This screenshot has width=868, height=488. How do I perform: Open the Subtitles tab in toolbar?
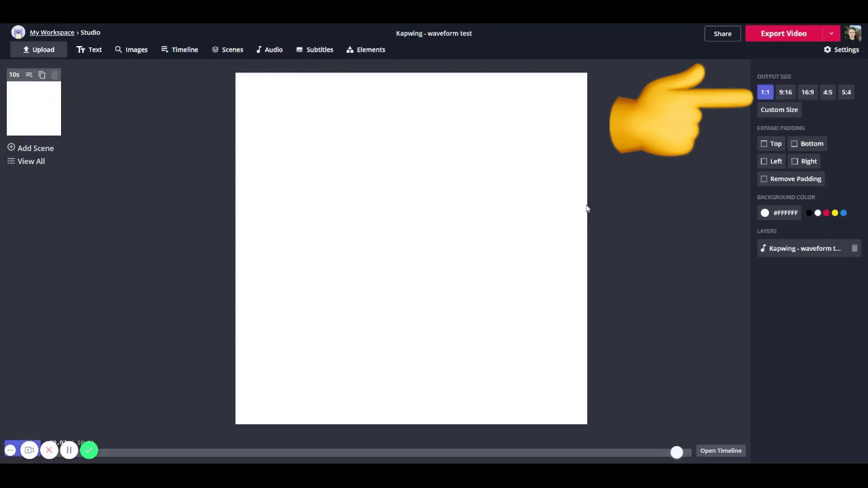click(315, 49)
